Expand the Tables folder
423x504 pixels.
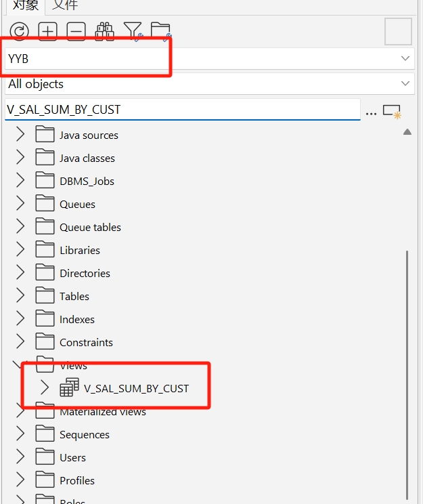[x=20, y=296]
